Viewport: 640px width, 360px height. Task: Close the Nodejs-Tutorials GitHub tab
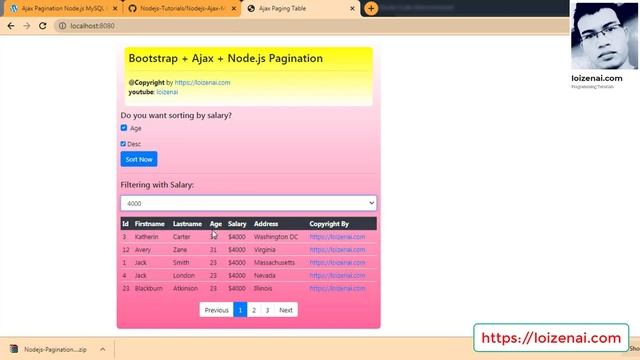233,8
